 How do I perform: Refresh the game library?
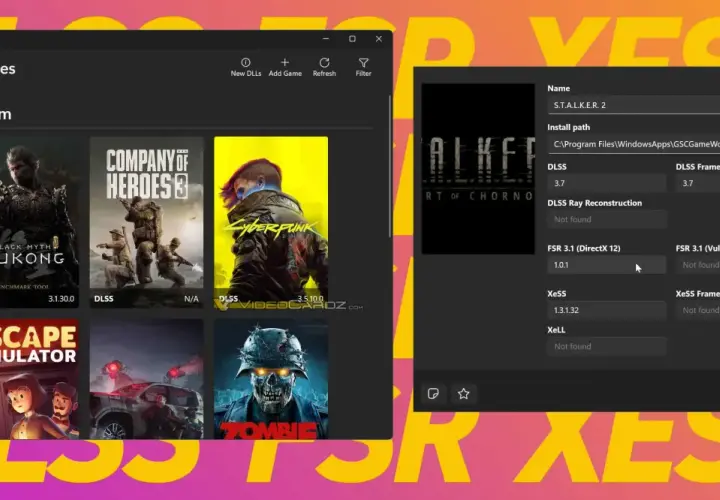324,62
